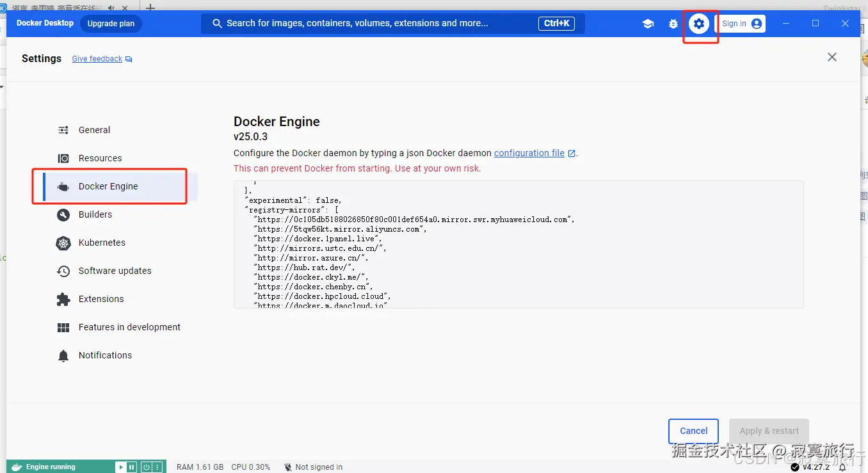Open the Learning Center graduation cap icon
868x473 pixels.
pos(648,24)
